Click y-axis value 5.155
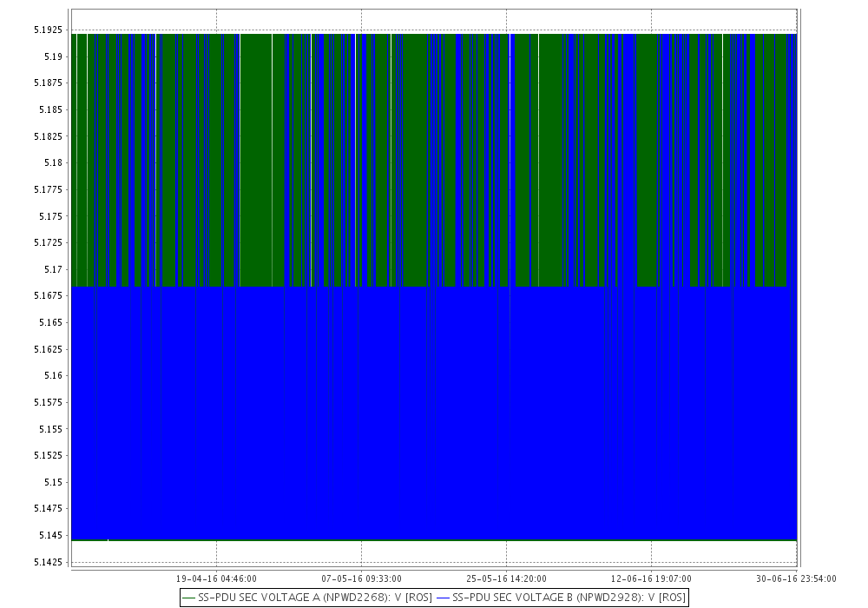The image size is (868, 608). (51, 428)
